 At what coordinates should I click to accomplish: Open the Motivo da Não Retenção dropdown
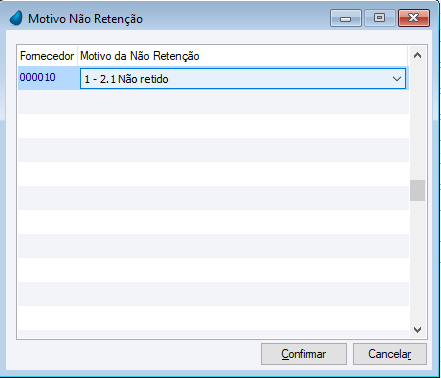pos(243,79)
